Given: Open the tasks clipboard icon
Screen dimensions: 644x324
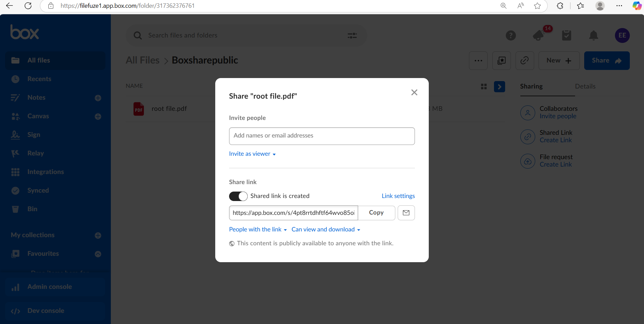Looking at the screenshot, I should coord(567,35).
